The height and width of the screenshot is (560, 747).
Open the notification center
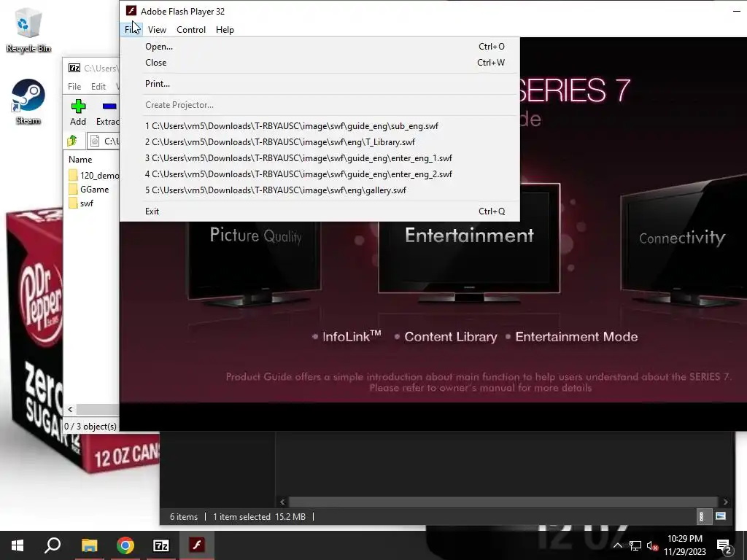724,546
